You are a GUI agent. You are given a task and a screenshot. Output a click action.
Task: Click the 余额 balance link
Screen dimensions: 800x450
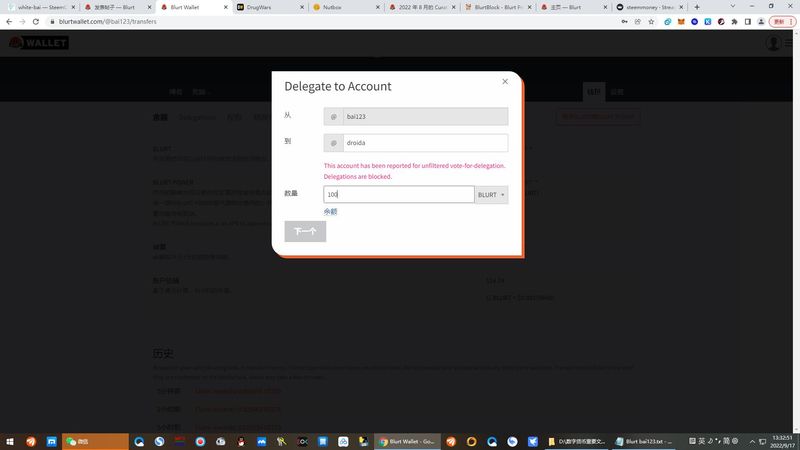click(x=330, y=212)
